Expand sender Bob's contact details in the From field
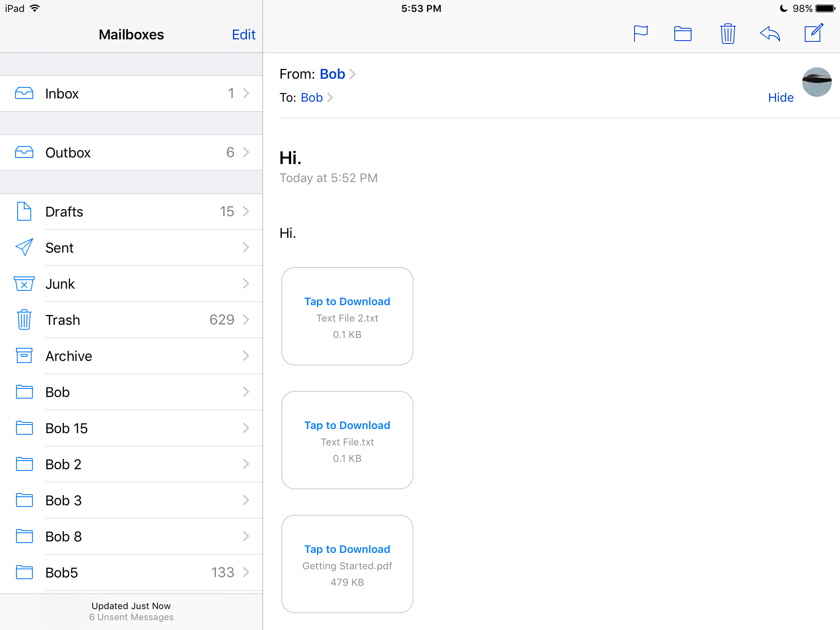This screenshot has height=630, width=840. 333,74
